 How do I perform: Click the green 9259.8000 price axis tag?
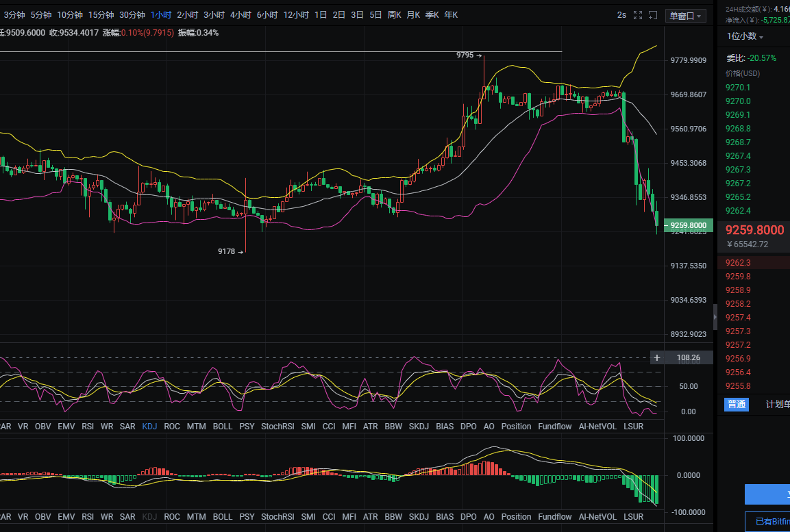click(689, 225)
